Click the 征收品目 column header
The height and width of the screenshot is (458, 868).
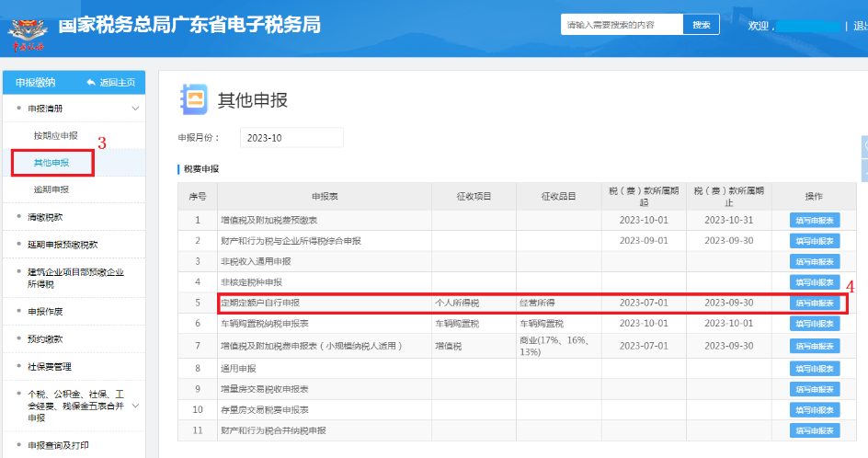558,196
